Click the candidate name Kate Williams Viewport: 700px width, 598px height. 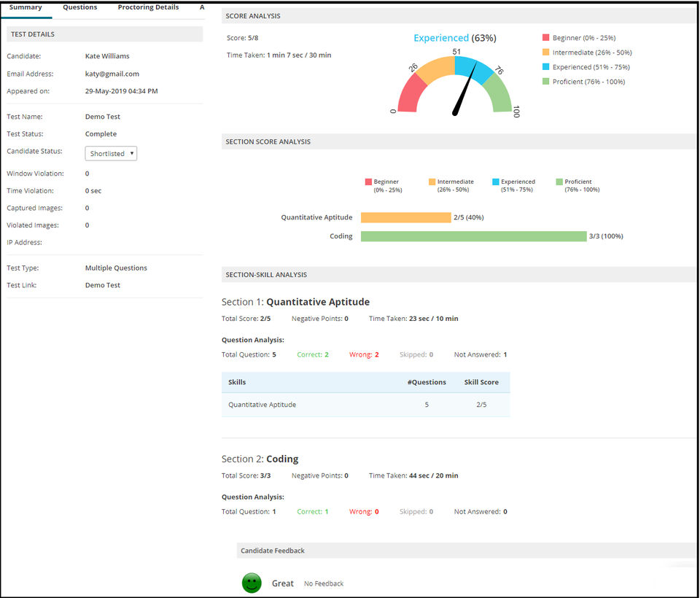click(107, 56)
